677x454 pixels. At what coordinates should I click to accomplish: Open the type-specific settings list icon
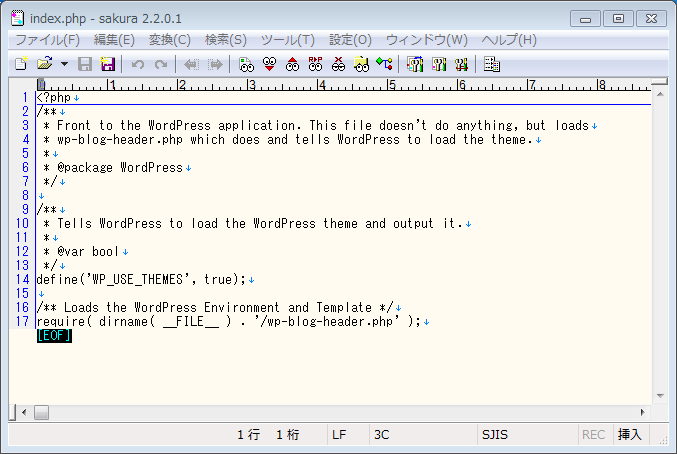point(415,64)
